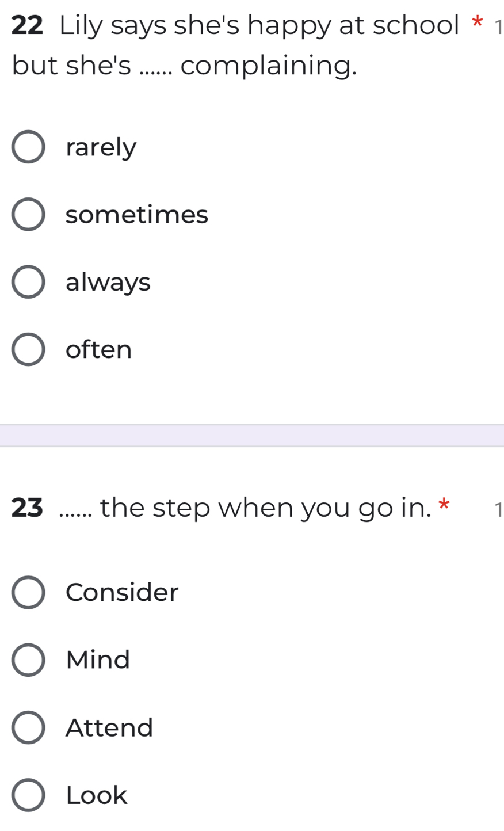Select the "sometimes" radio button
504x831 pixels.
(29, 214)
